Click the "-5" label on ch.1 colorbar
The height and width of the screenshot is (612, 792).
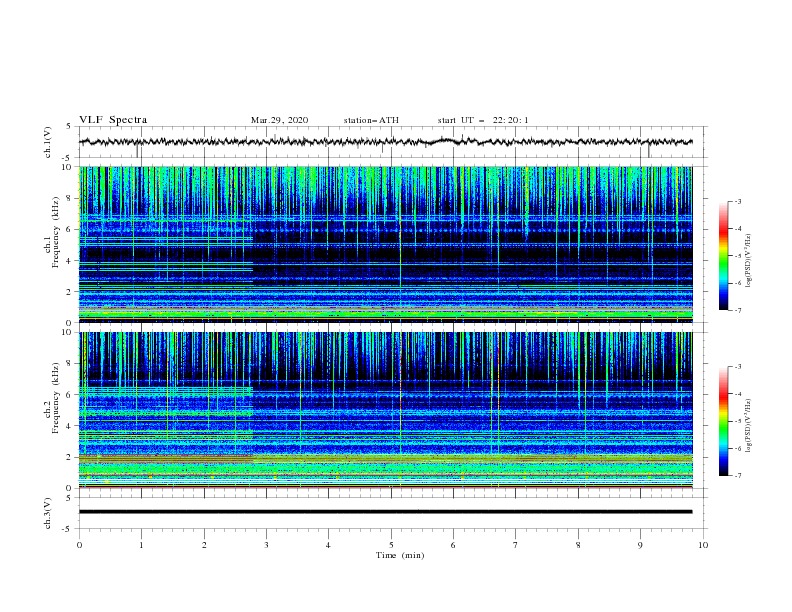pos(737,256)
